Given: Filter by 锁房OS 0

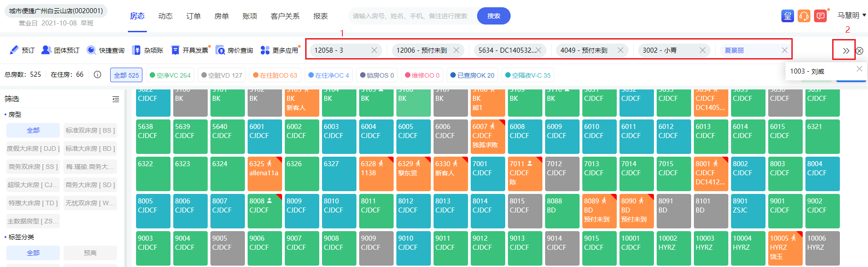Looking at the screenshot, I should [377, 75].
